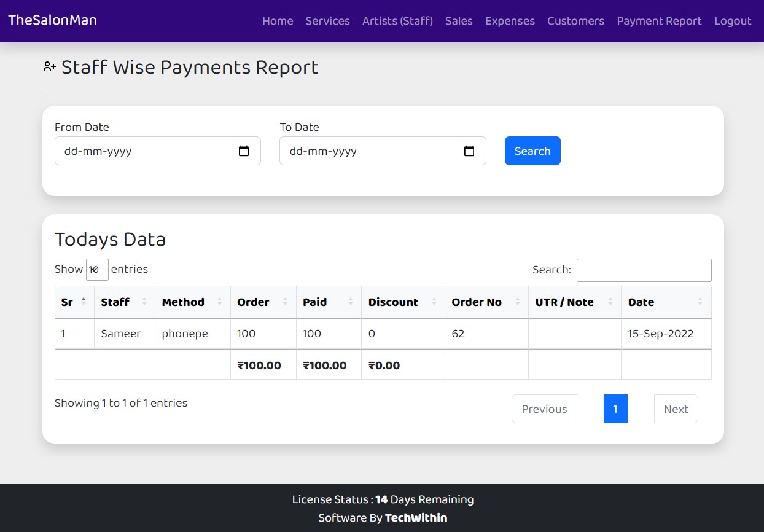
Task: Go to the Home menu
Action: click(x=278, y=21)
